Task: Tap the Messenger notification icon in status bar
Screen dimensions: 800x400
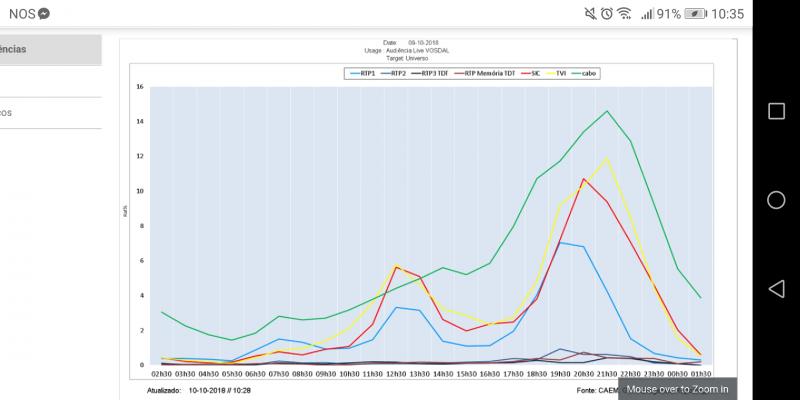Action: coord(44,14)
